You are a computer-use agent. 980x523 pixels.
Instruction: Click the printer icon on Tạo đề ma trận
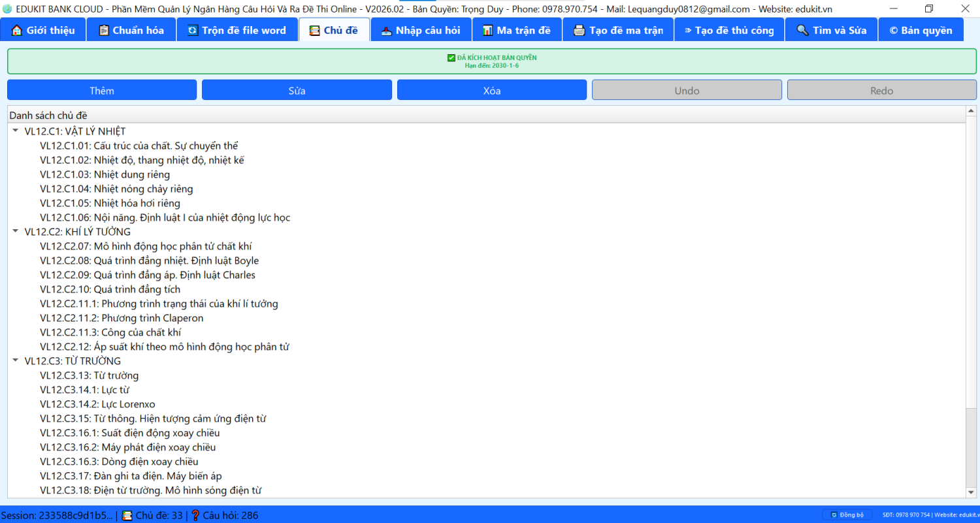pyautogui.click(x=579, y=31)
